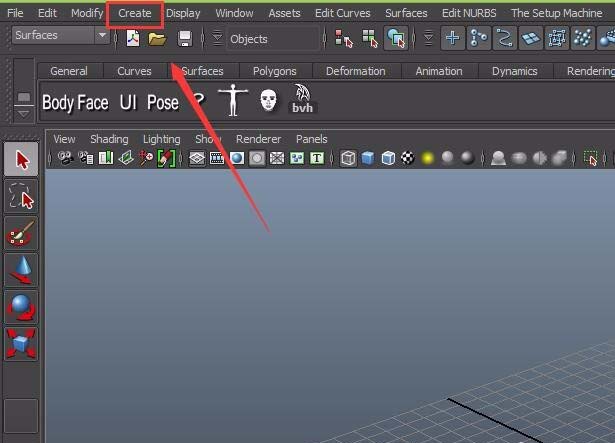The height and width of the screenshot is (443, 615).
Task: Select by component type mode icon
Action: coord(396,38)
